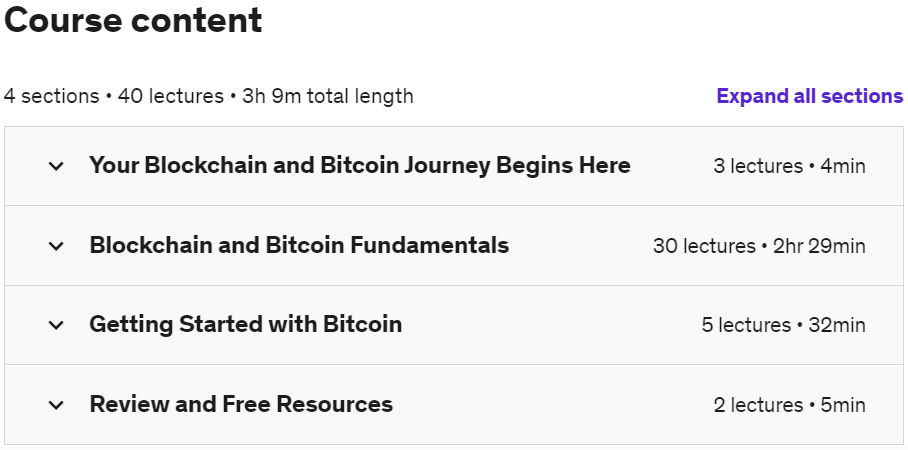This screenshot has width=908, height=450.
Task: Click the '4 sections' summary text
Action: click(51, 97)
